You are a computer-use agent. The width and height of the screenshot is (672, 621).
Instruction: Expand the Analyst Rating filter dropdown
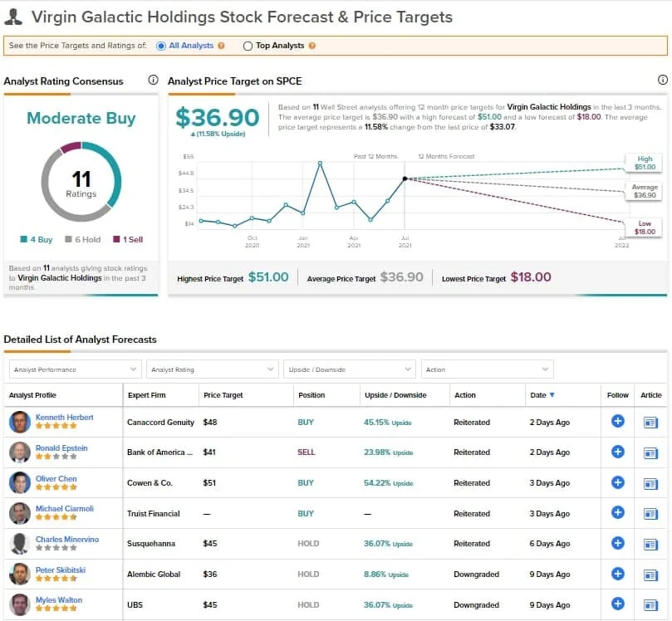[212, 369]
